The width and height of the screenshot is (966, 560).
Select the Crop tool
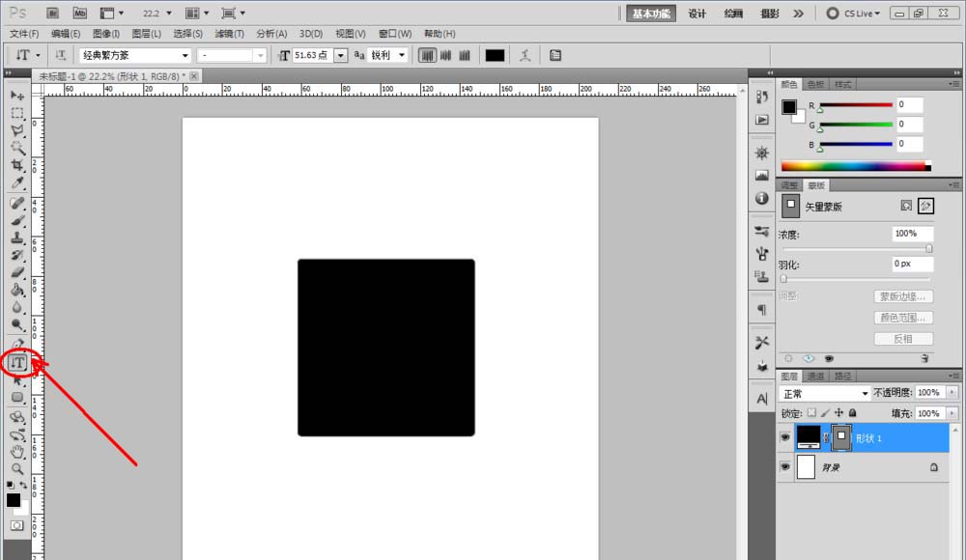click(x=17, y=165)
